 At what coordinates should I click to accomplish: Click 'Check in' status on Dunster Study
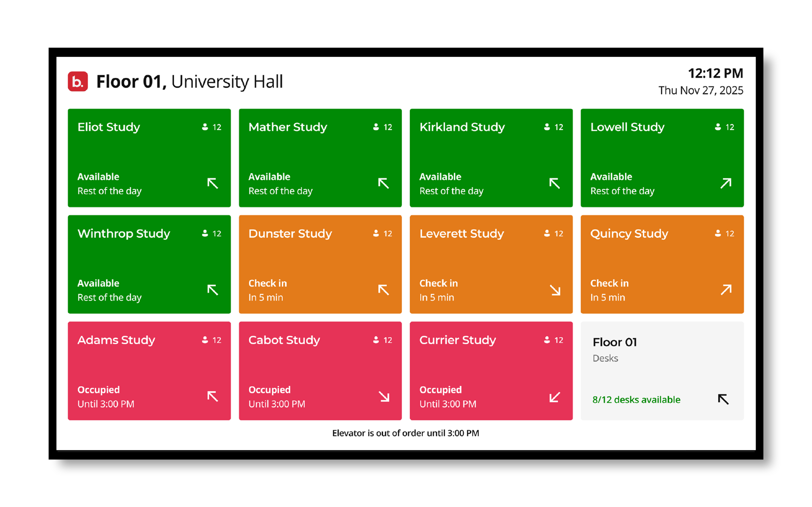(268, 283)
